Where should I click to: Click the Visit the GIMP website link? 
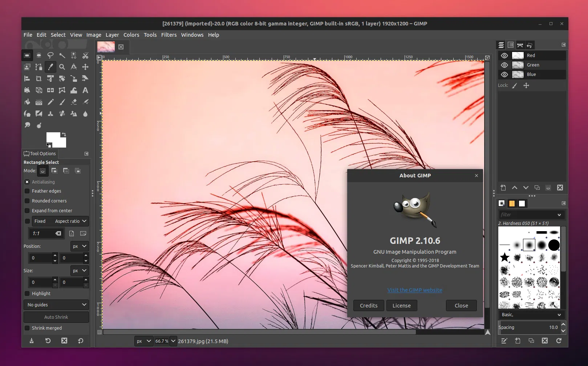point(414,290)
